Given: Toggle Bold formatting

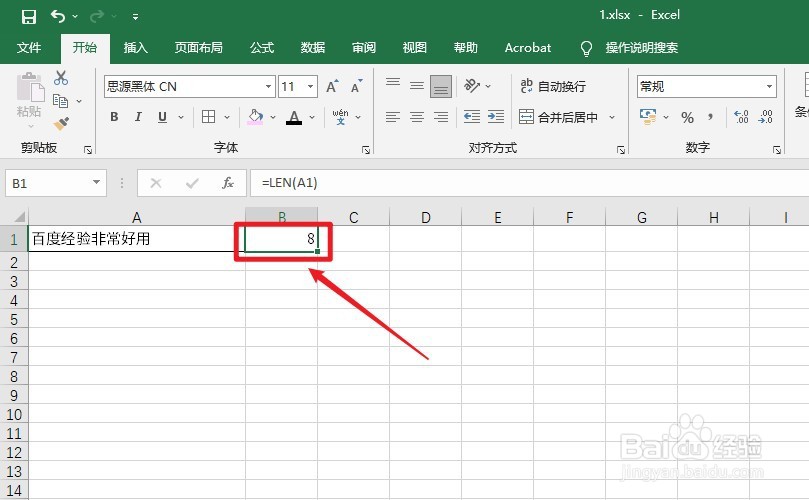Looking at the screenshot, I should [x=114, y=117].
